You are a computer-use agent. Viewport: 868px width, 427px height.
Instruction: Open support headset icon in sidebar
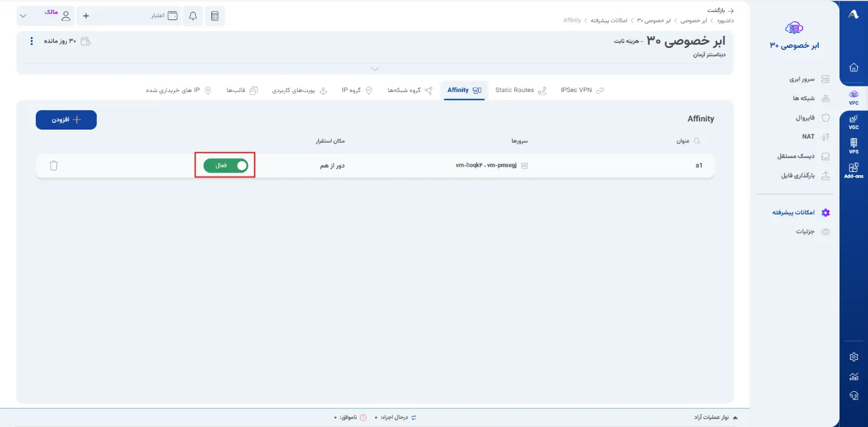point(854,396)
